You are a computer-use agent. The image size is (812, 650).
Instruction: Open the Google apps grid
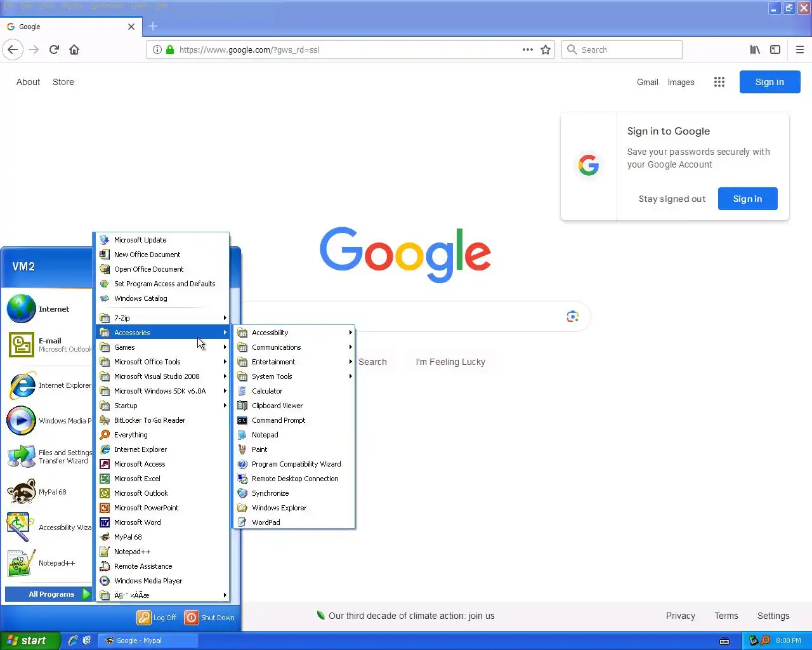[x=719, y=82]
